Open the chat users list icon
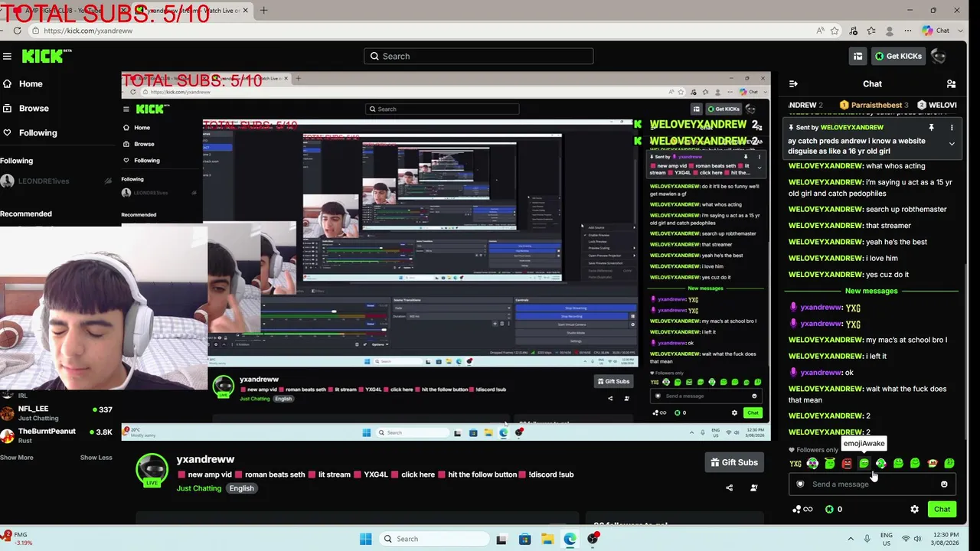Viewport: 980px width, 551px height. (951, 83)
